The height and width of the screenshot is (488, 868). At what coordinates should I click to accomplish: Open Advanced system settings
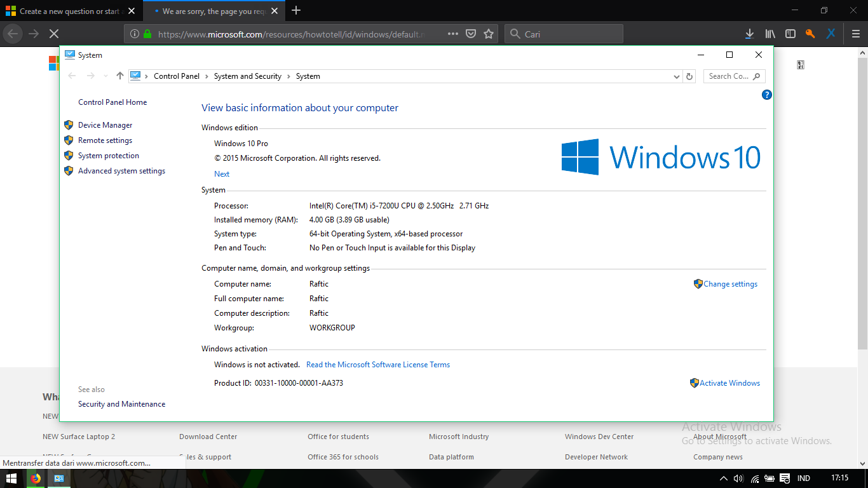pyautogui.click(x=121, y=170)
